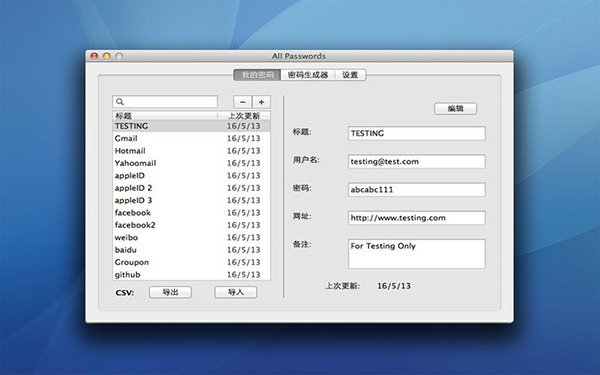
Task: Select the appleID 2 entry
Action: [191, 188]
